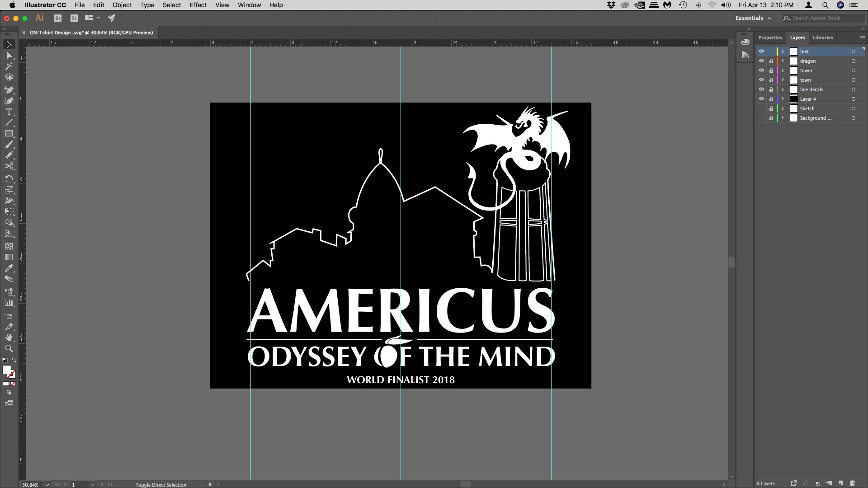Image resolution: width=868 pixels, height=488 pixels.
Task: Open the Essentials workspace dropdown
Action: (x=753, y=18)
